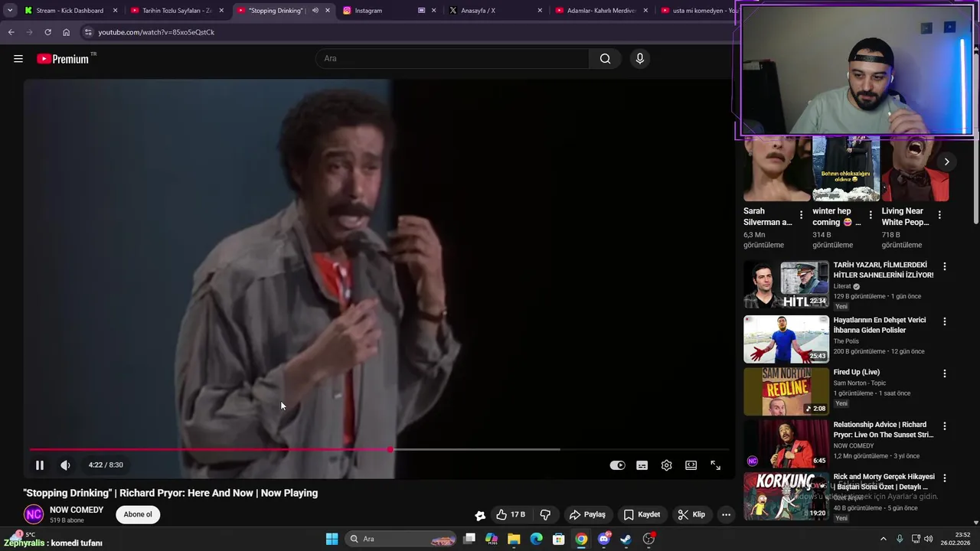Advance shorts shelf with next arrow
This screenshot has height=551, width=980.
click(x=946, y=162)
